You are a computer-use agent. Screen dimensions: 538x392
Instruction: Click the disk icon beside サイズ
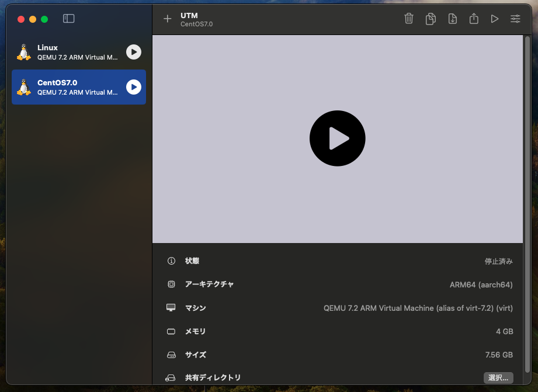pos(170,355)
